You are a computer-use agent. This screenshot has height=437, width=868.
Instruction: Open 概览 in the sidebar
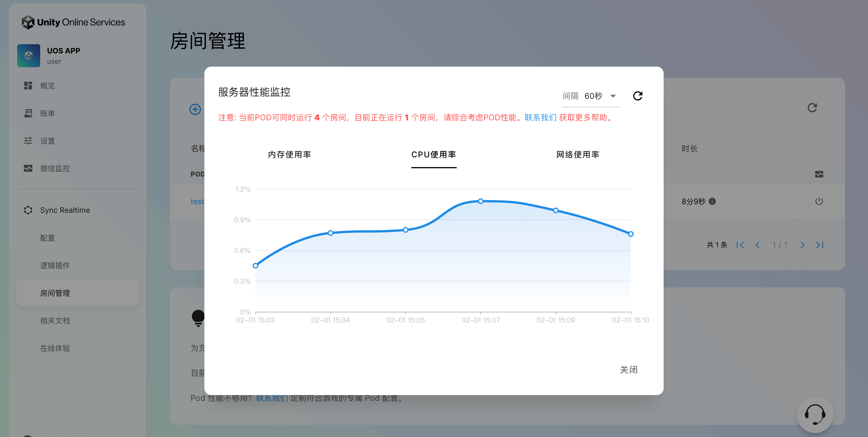pyautogui.click(x=48, y=86)
